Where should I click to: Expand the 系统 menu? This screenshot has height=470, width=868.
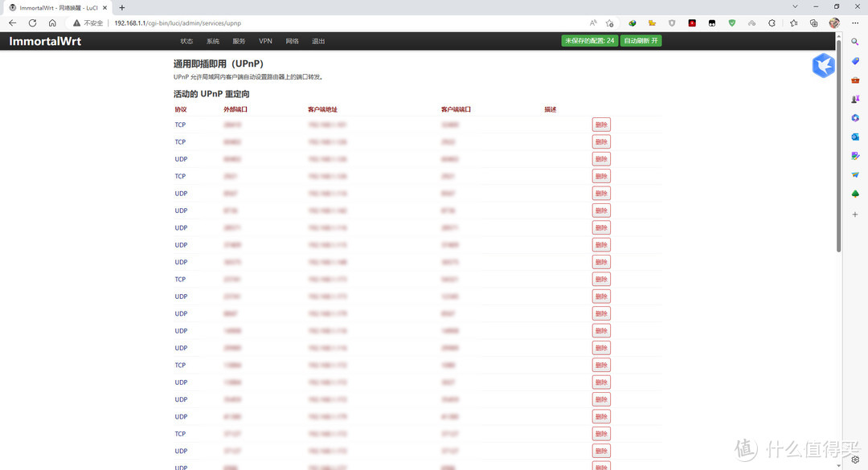(212, 41)
